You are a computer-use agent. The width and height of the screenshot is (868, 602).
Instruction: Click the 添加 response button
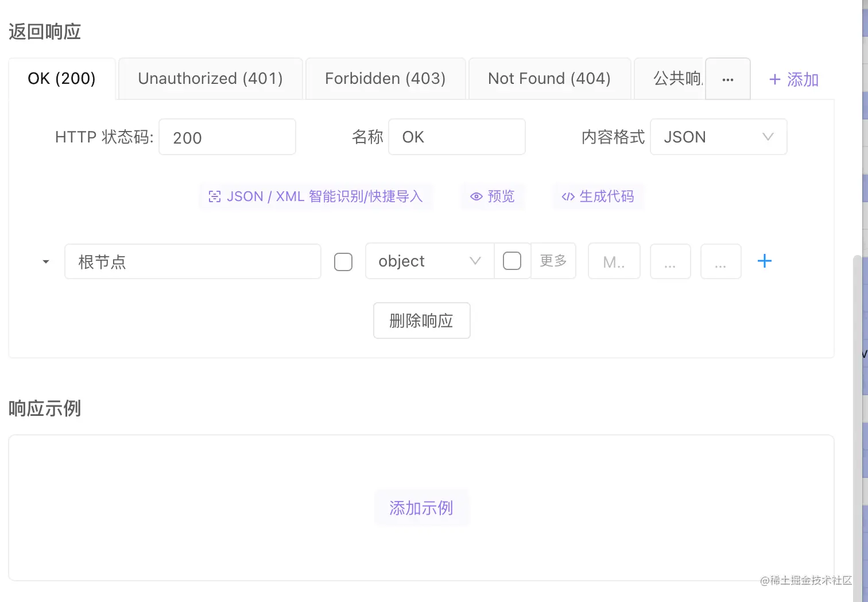[x=794, y=79]
